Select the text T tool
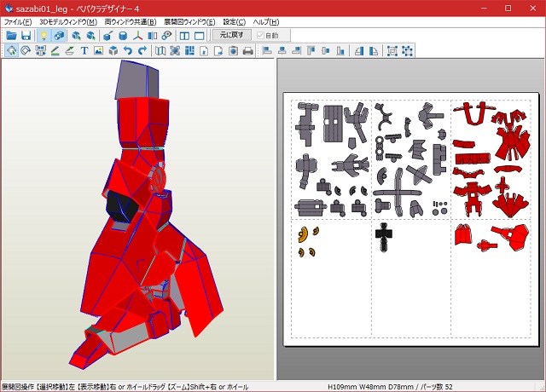The height and width of the screenshot is (392, 546). 84,51
